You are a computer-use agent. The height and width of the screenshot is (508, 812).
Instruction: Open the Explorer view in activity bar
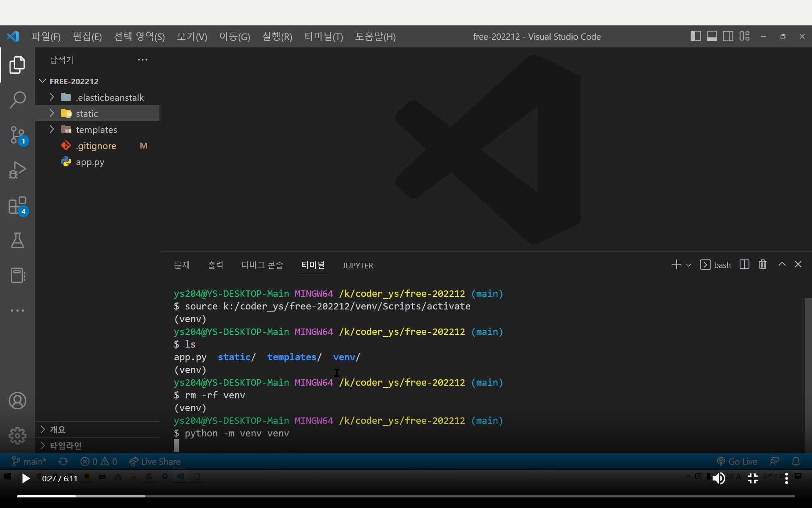(17, 65)
